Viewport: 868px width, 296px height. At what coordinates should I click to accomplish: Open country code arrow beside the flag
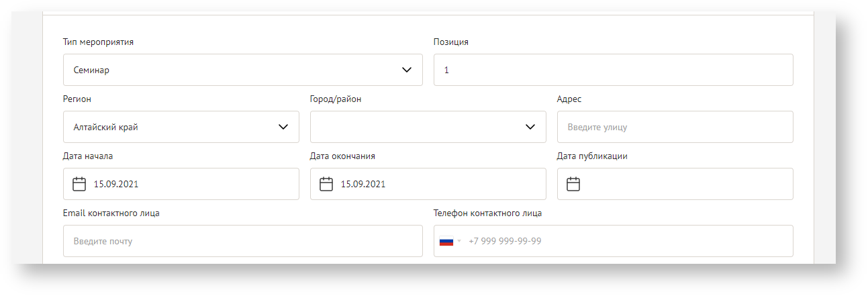point(460,241)
